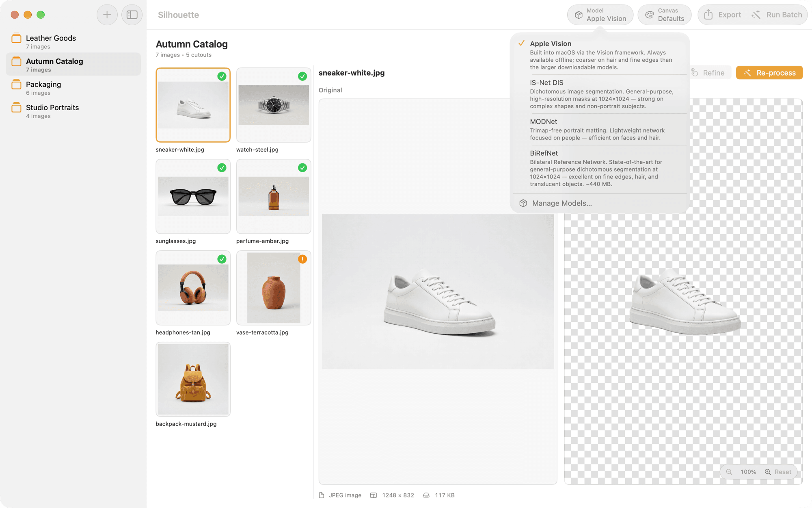Click the green checkmark on watch-steel thumbnail
The width and height of the screenshot is (812, 508).
click(x=302, y=76)
